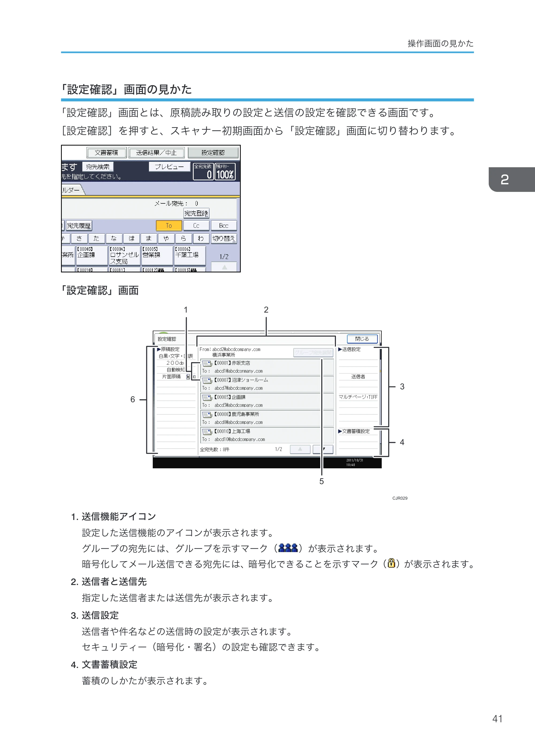
Task: Click the From: abcd2@abcdcompany.com sender line
Action: coord(230,349)
